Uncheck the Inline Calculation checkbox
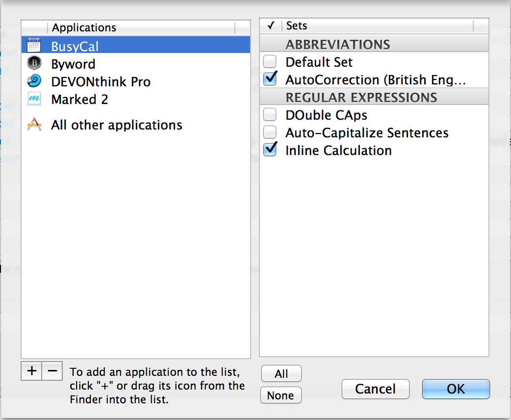Viewport: 511px width, 420px height. click(x=270, y=149)
